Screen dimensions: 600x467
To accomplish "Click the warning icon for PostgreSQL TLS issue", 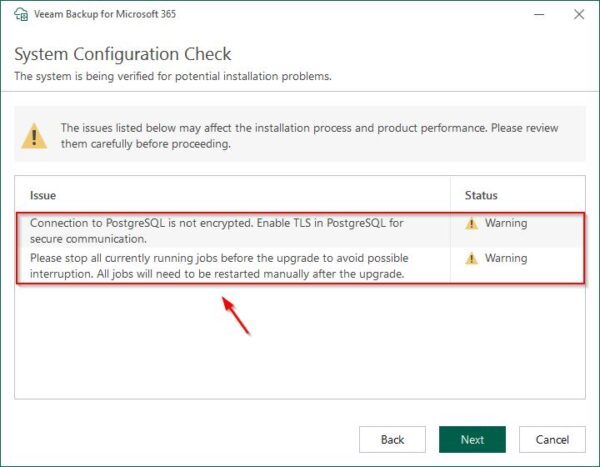I will (x=471, y=223).
